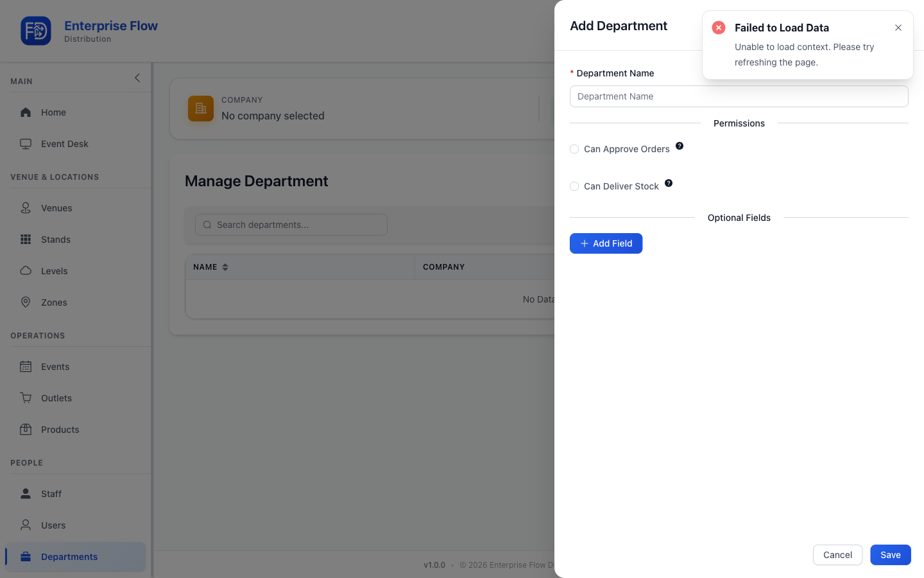Screen dimensions: 924x578
Task: Click the Add Field button
Action: (x=606, y=243)
